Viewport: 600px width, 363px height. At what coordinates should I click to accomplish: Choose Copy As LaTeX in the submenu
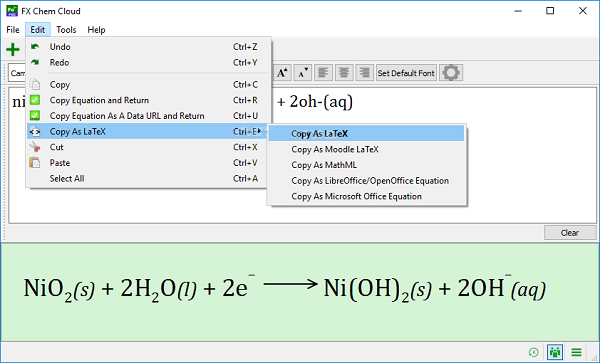(366, 133)
